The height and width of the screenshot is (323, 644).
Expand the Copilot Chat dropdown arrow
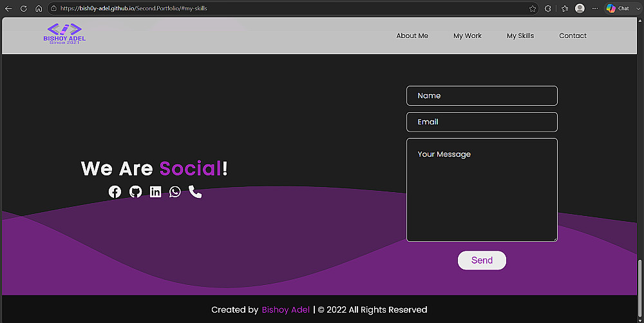point(638,8)
